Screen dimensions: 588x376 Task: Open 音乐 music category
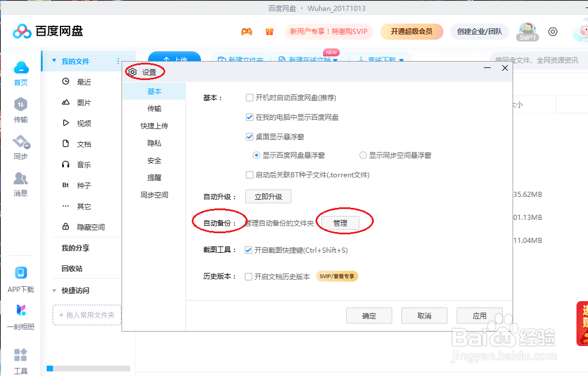pos(84,165)
